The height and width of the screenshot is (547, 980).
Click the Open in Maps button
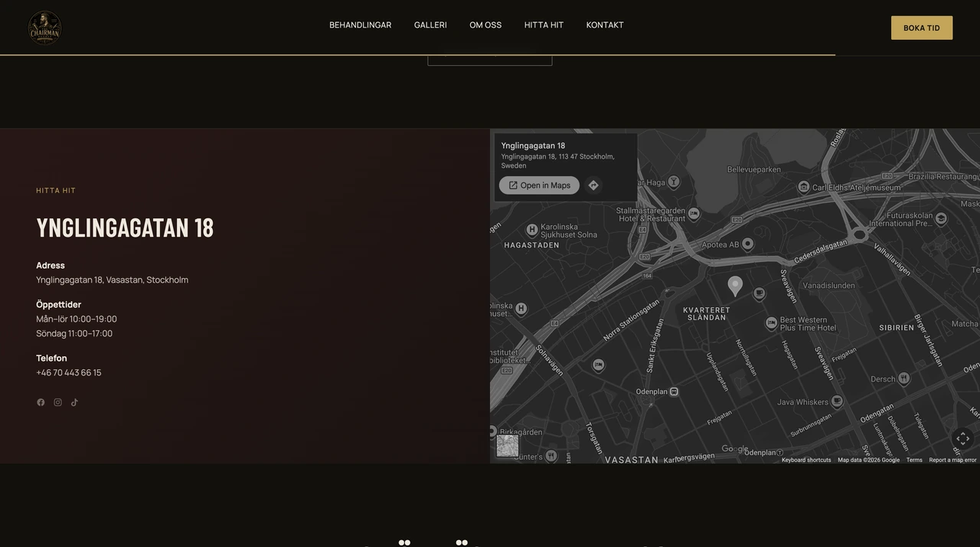[x=539, y=185]
